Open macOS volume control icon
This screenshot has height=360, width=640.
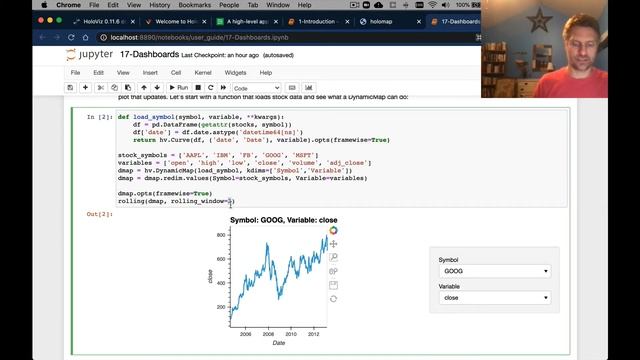pyautogui.click(x=446, y=5)
